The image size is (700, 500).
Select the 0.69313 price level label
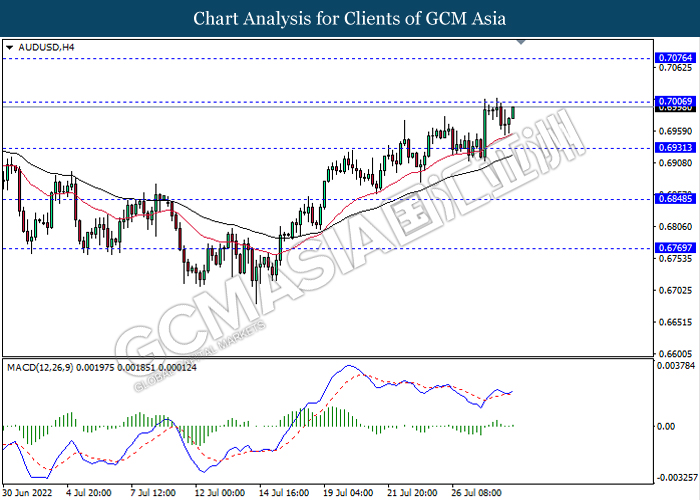click(675, 148)
